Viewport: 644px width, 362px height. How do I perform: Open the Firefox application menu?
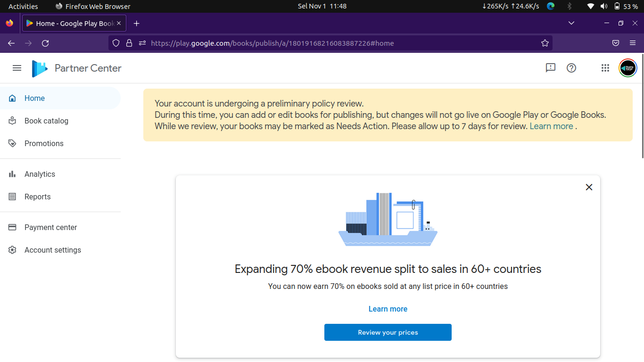click(633, 43)
